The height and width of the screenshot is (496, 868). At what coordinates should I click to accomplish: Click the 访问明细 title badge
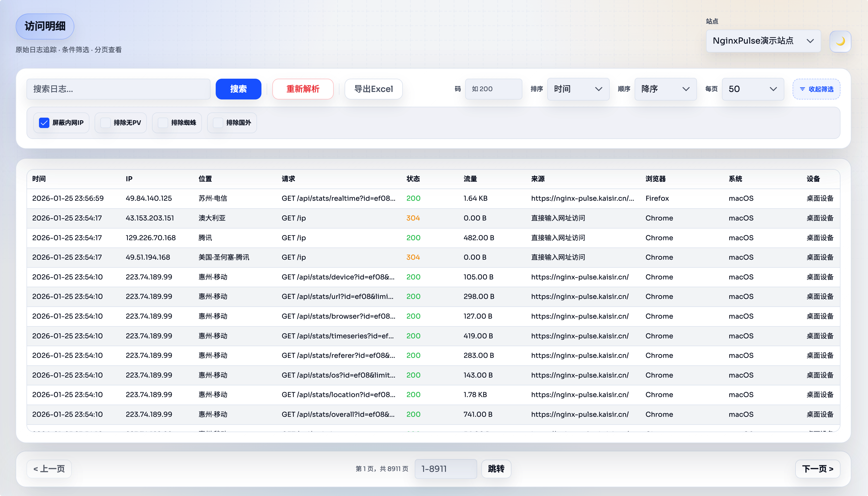click(45, 26)
